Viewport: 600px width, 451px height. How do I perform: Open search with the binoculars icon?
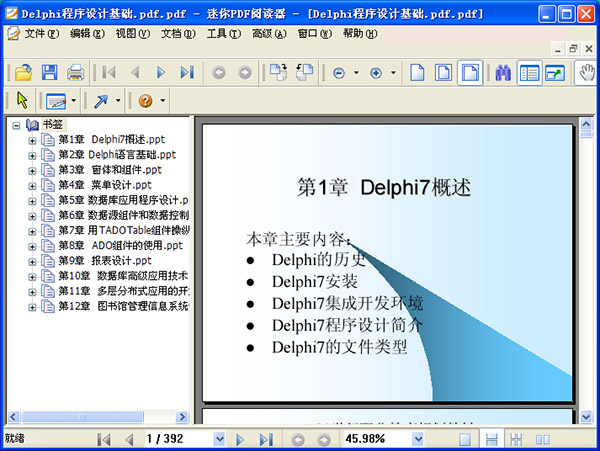[503, 73]
